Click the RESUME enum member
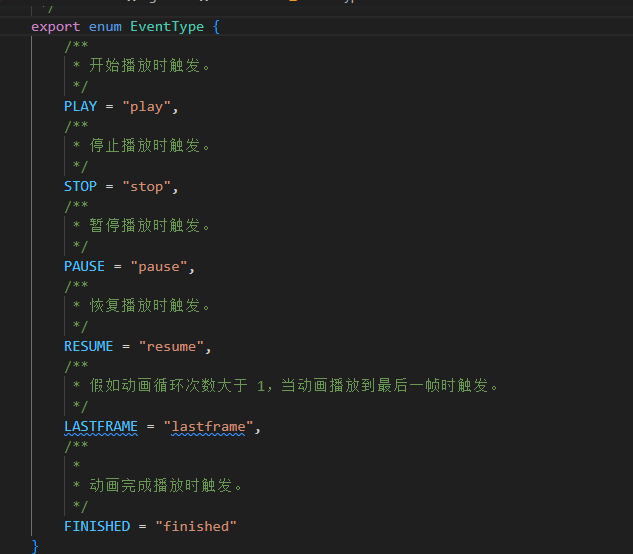This screenshot has width=633, height=554. tap(88, 346)
